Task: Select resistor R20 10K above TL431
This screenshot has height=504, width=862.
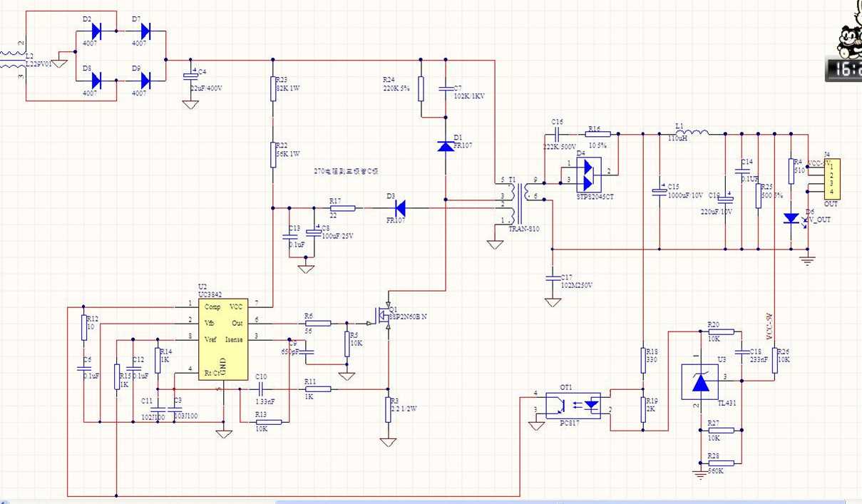Action: point(720,331)
